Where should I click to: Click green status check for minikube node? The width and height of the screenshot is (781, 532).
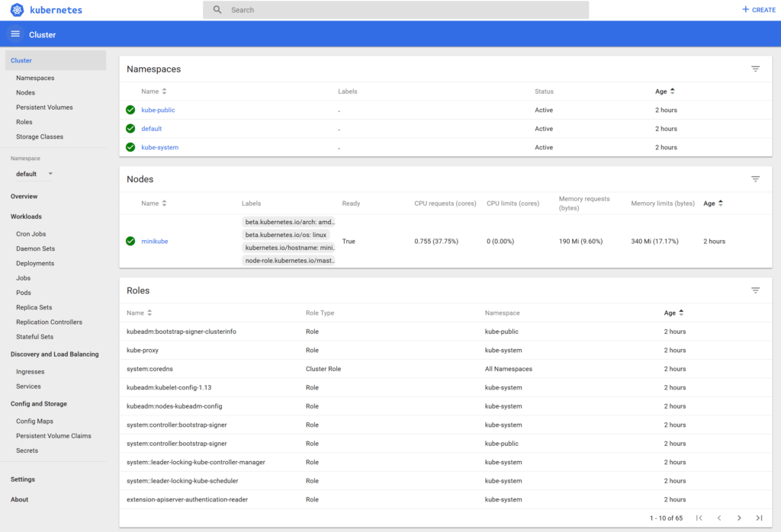pyautogui.click(x=130, y=241)
